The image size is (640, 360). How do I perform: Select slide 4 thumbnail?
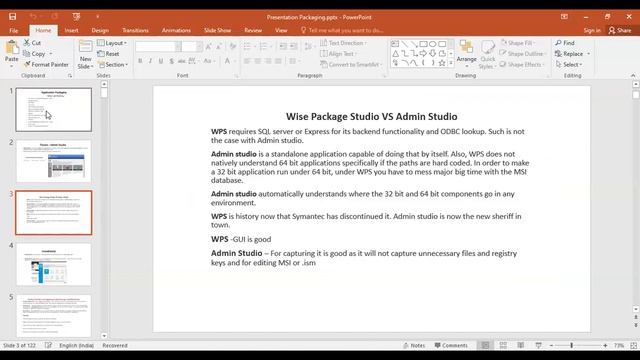point(53,264)
